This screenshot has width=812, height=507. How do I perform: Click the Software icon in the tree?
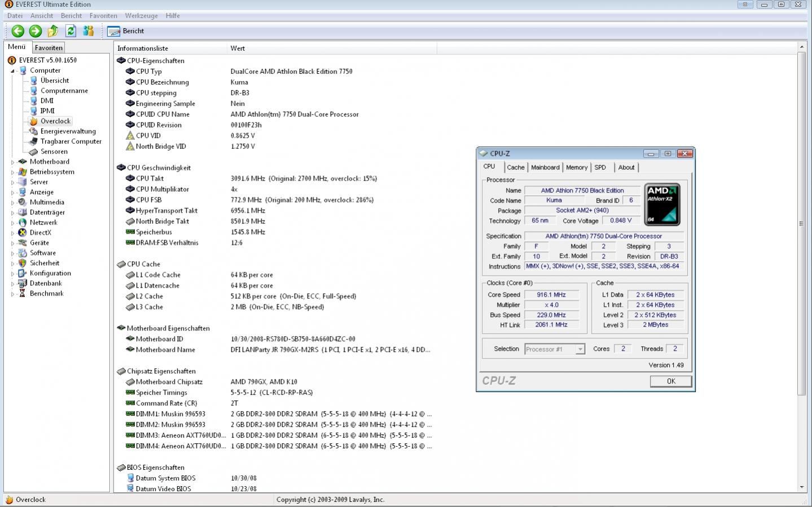coord(23,253)
